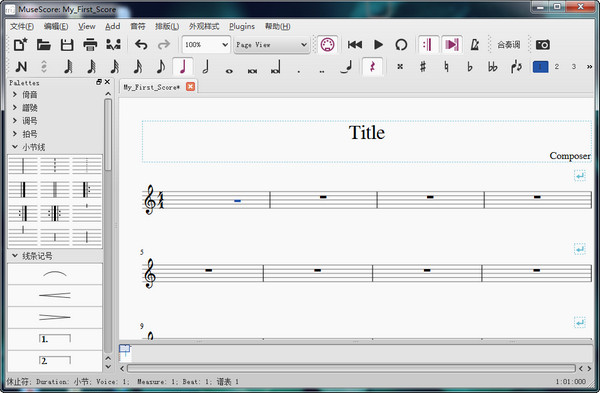The height and width of the screenshot is (393, 600).
Task: Print the score with the printer icon
Action: [90, 45]
